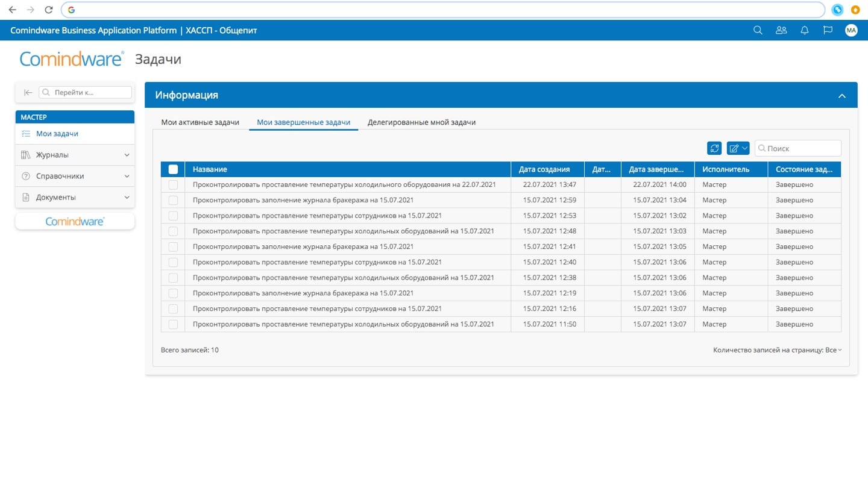Open Мои задачи in the sidebar
Viewport: 868px width, 479px height.
[75, 134]
